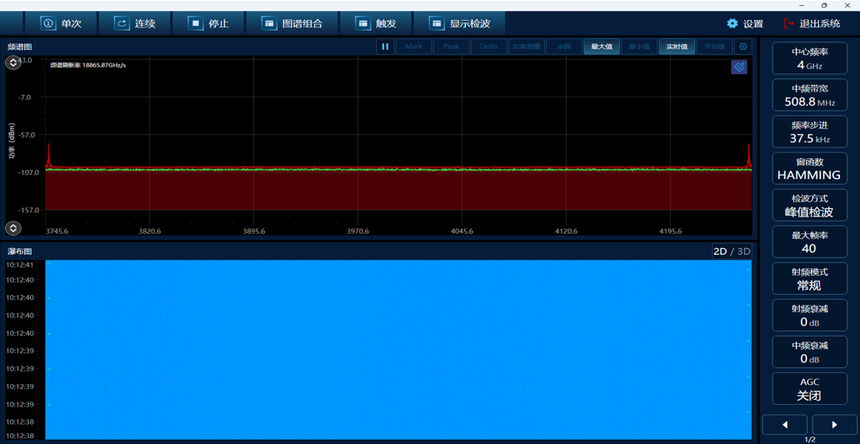The width and height of the screenshot is (860, 444).
Task: Open the 射频模式 RF mode selector
Action: (x=808, y=278)
